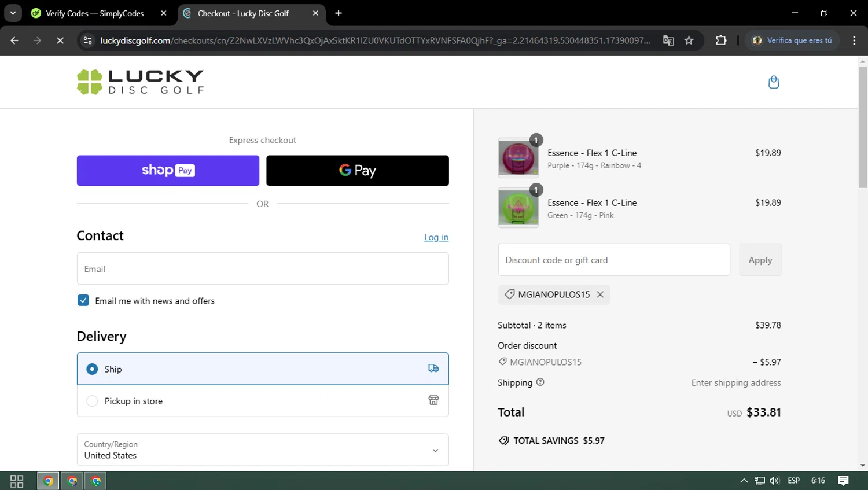The image size is (868, 490).
Task: Select the Pickup in store option
Action: tap(263, 400)
